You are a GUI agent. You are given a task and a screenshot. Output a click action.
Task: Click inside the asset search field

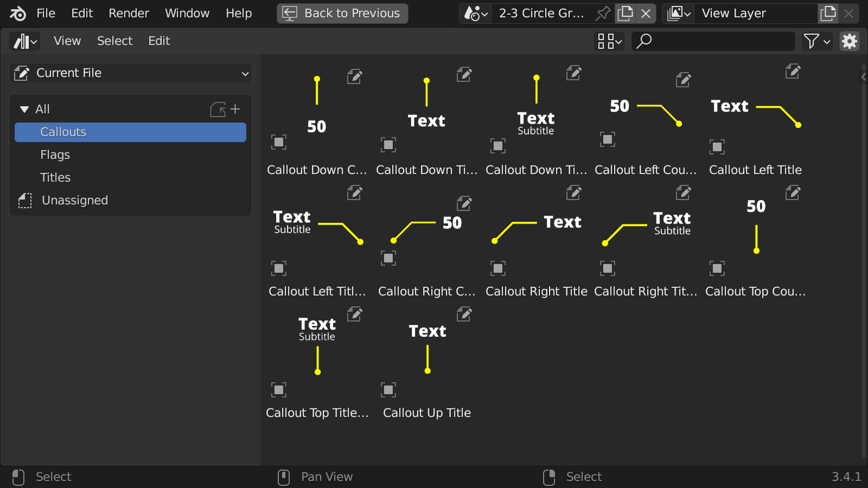tap(713, 41)
